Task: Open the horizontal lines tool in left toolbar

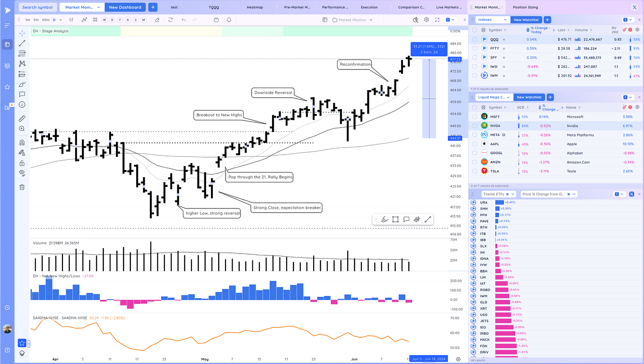Action: tap(22, 53)
